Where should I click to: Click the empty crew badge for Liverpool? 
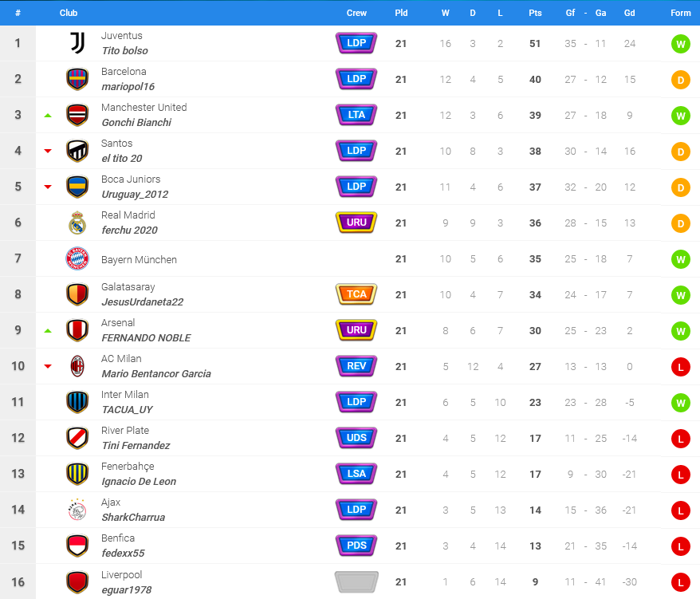click(356, 582)
